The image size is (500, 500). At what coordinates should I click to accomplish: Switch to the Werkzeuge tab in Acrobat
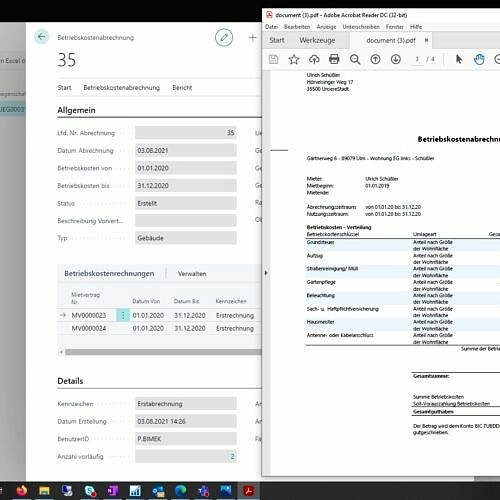317,40
